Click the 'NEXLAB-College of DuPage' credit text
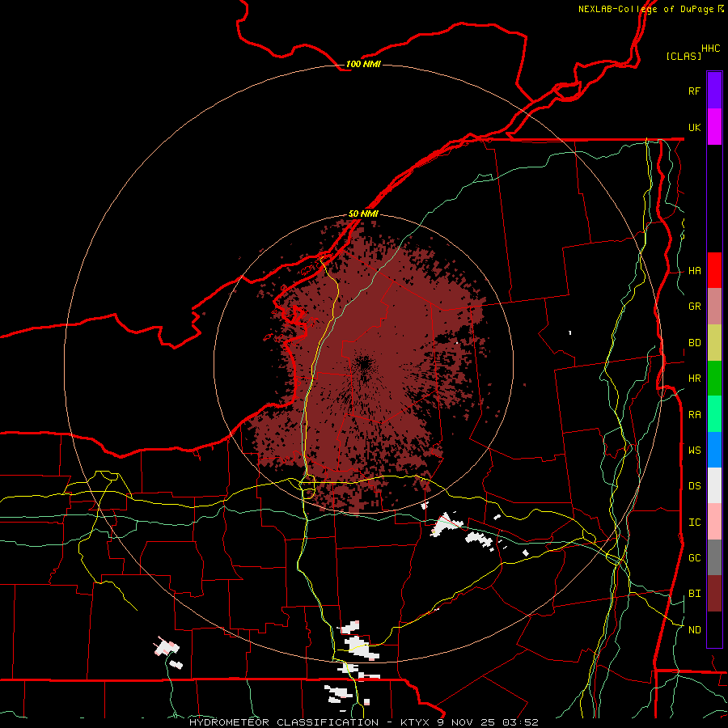Image resolution: width=728 pixels, height=728 pixels. coord(645,9)
